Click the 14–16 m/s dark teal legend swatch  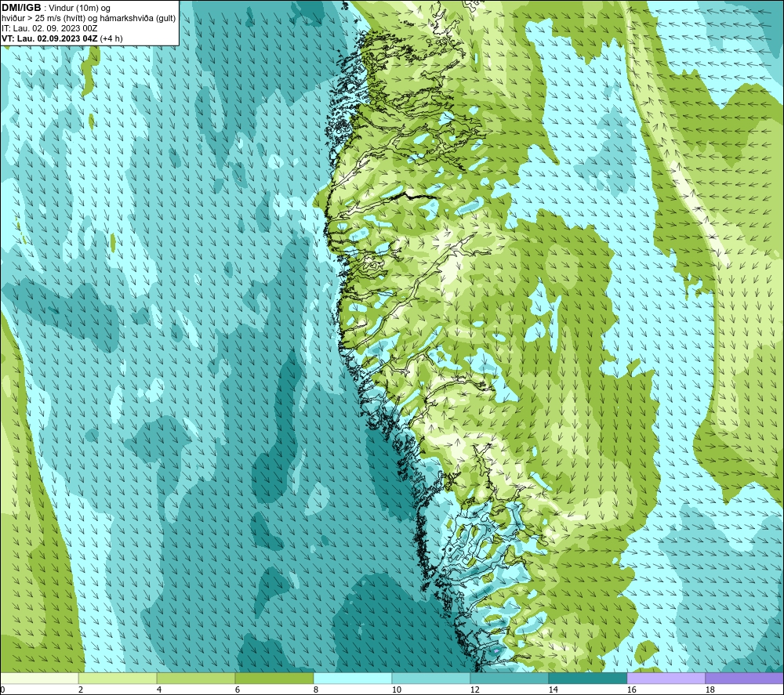click(587, 679)
